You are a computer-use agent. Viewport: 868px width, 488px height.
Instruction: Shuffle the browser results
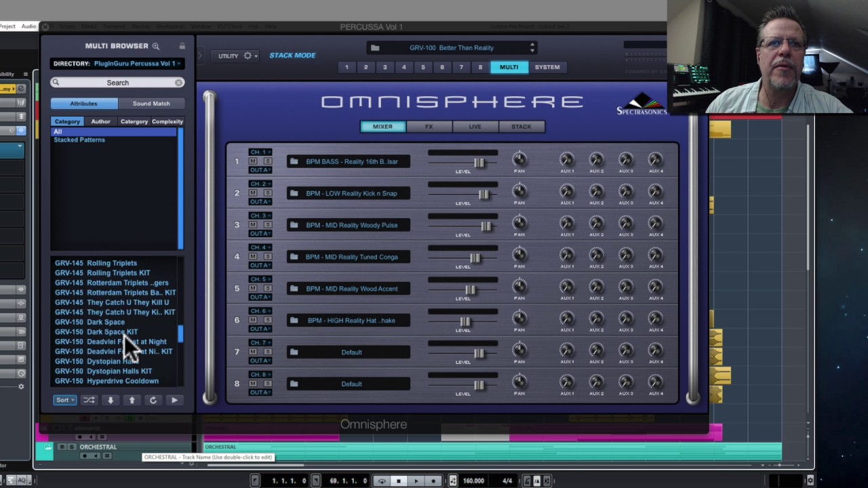click(x=89, y=400)
